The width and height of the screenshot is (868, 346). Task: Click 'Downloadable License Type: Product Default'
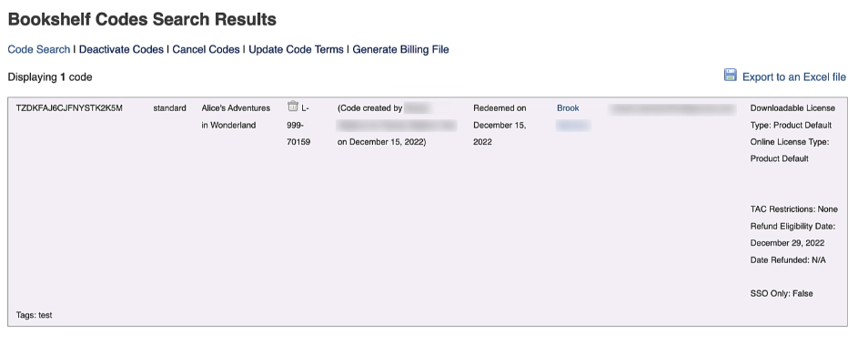coord(792,117)
